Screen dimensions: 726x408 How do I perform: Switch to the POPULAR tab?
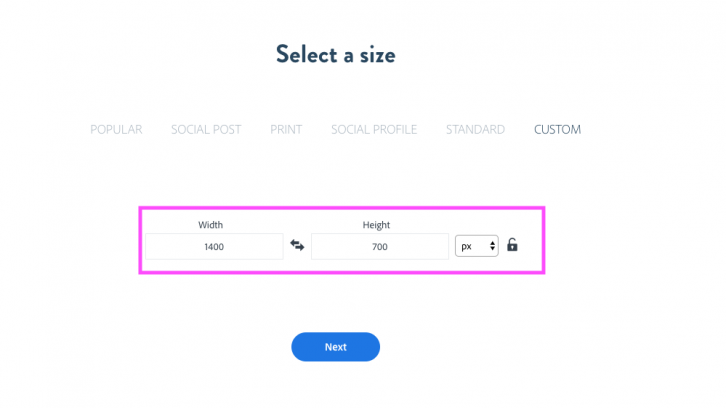116,129
